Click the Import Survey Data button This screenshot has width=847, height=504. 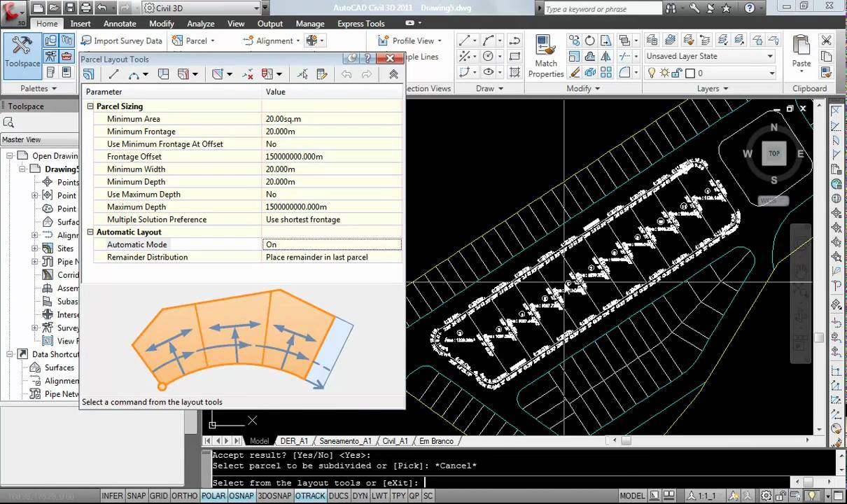point(121,41)
